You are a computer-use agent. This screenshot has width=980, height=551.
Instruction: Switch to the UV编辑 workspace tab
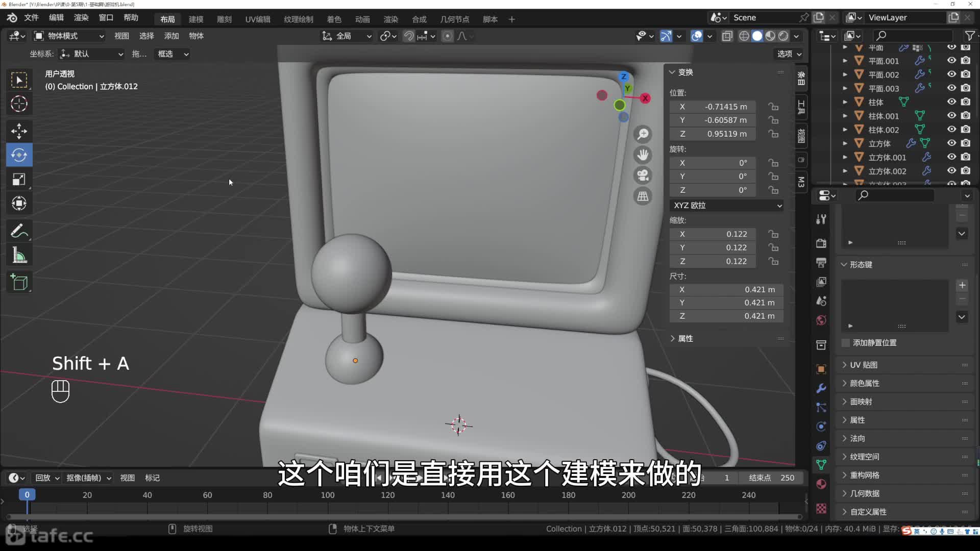(x=258, y=19)
